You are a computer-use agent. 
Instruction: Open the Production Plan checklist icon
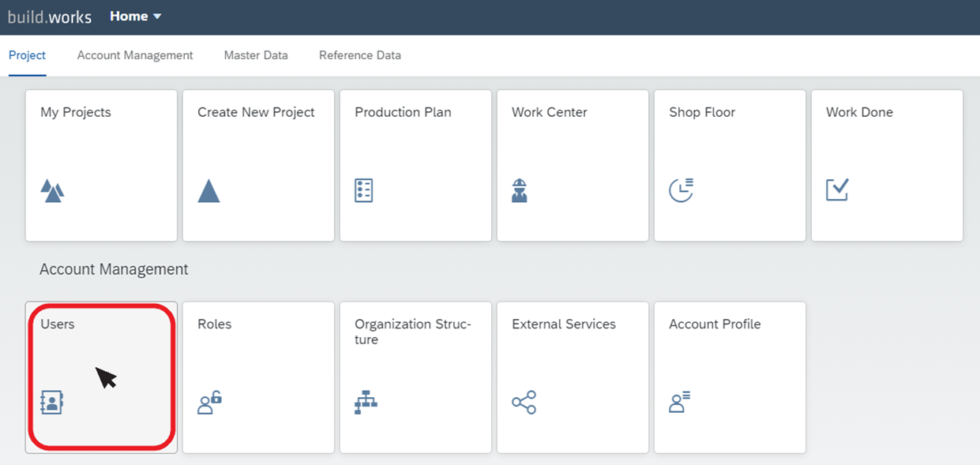pyautogui.click(x=364, y=191)
